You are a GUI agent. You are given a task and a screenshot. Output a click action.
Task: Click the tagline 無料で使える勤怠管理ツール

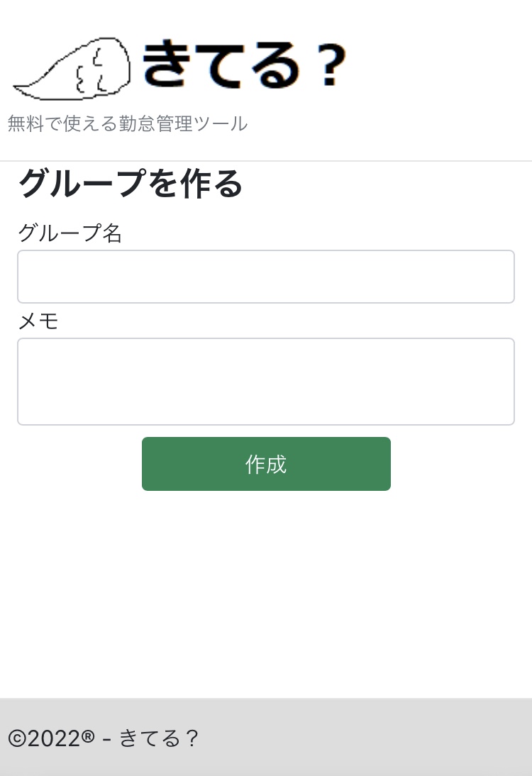128,124
